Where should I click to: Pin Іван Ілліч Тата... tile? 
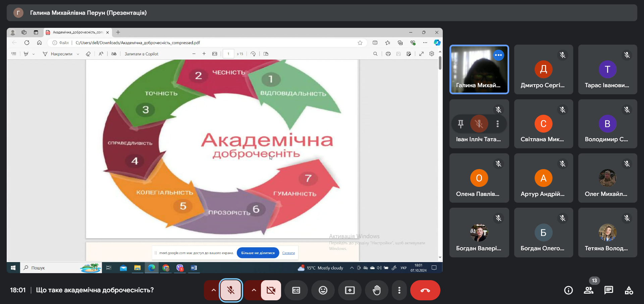click(461, 124)
